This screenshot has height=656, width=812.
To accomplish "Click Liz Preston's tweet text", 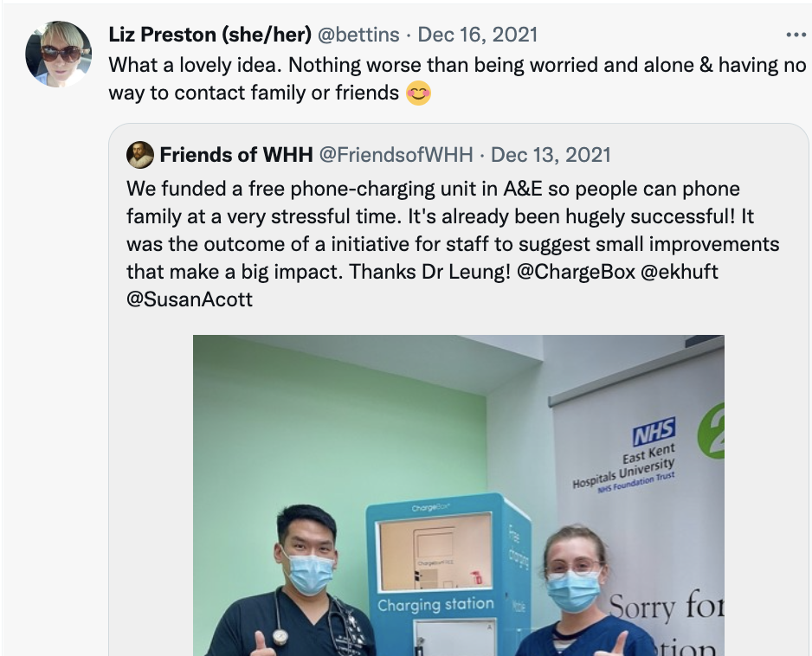I will [457, 79].
